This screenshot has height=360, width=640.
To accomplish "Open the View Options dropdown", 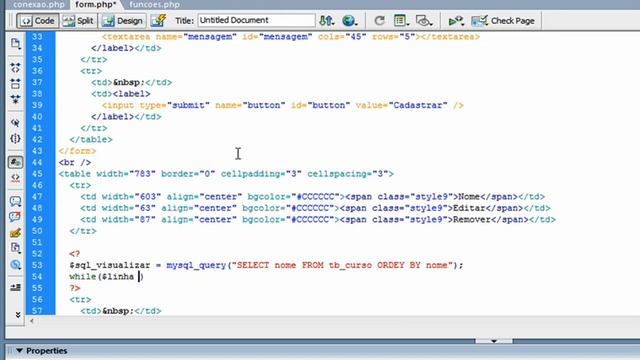I will click(x=401, y=20).
